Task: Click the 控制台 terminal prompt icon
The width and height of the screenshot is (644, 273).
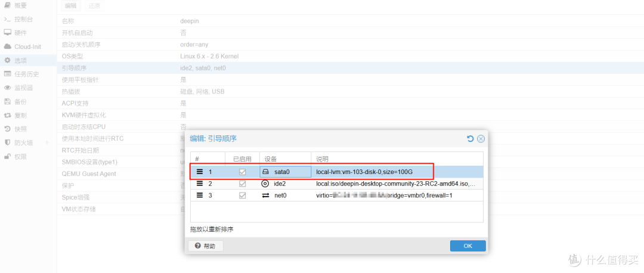Action: (x=7, y=19)
